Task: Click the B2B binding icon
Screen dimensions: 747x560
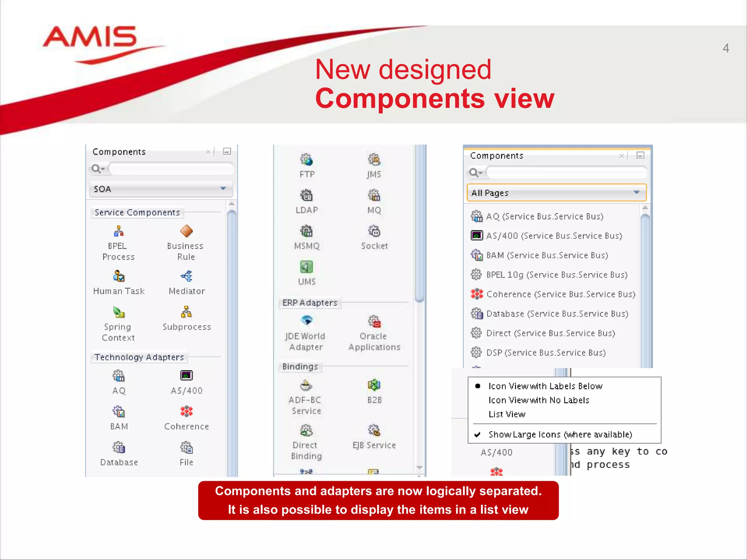Action: (x=374, y=385)
